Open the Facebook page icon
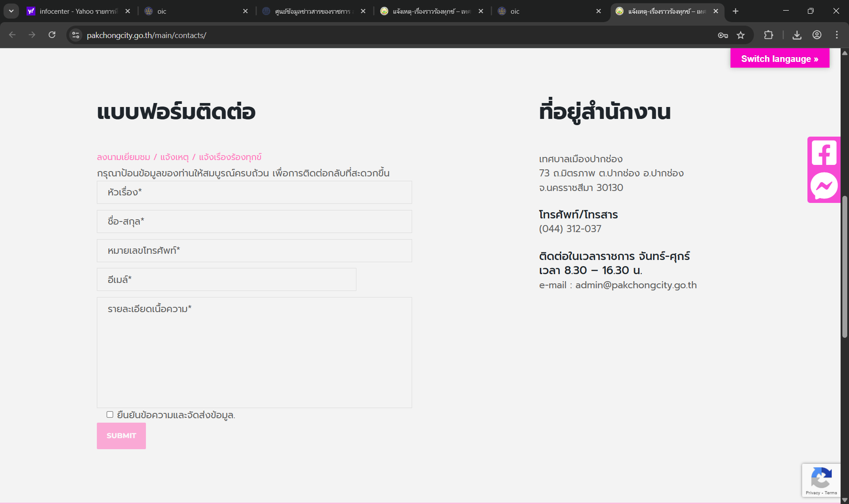 824,153
